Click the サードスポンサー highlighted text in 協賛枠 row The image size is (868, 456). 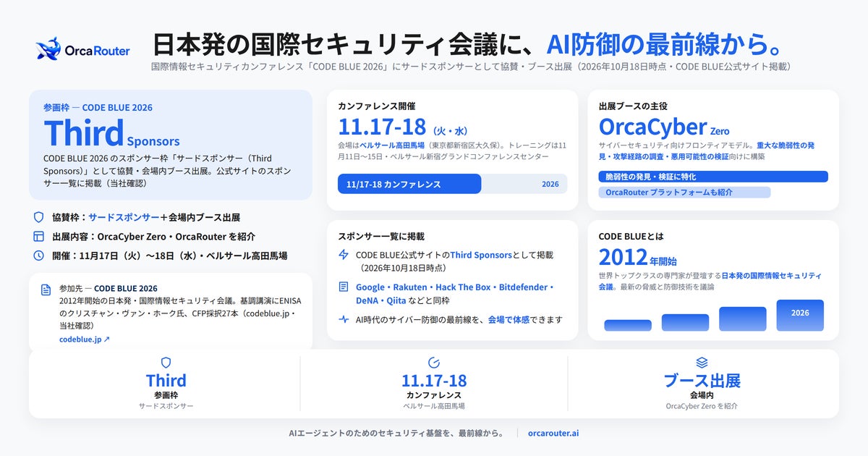point(124,217)
